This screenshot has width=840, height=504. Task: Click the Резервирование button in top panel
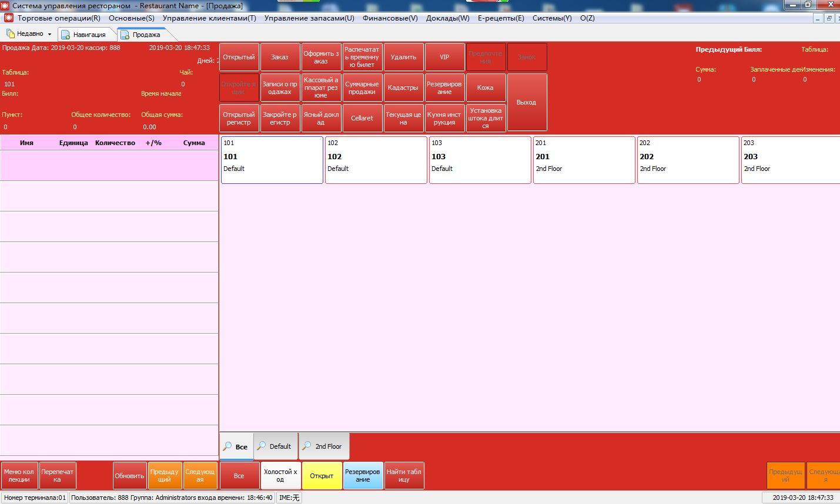point(444,88)
